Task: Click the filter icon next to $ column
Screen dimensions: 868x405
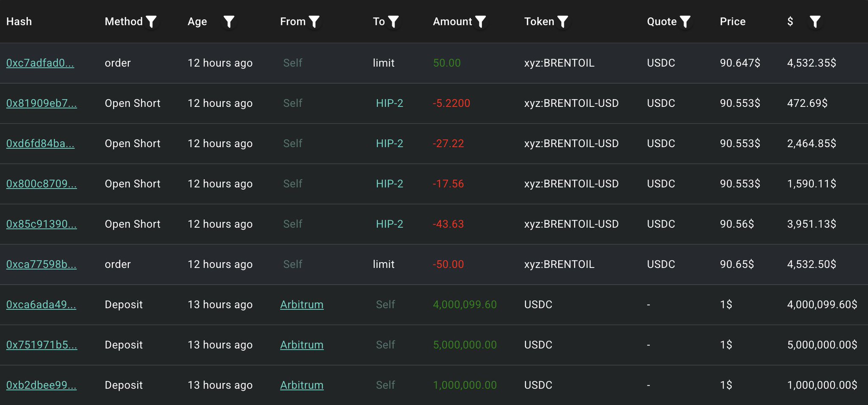Action: click(x=815, y=22)
